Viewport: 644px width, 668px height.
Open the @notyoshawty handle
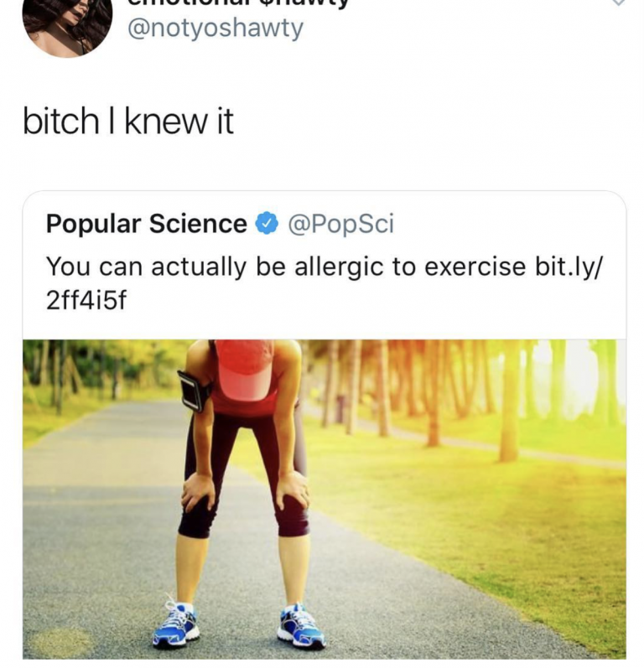pos(215,29)
